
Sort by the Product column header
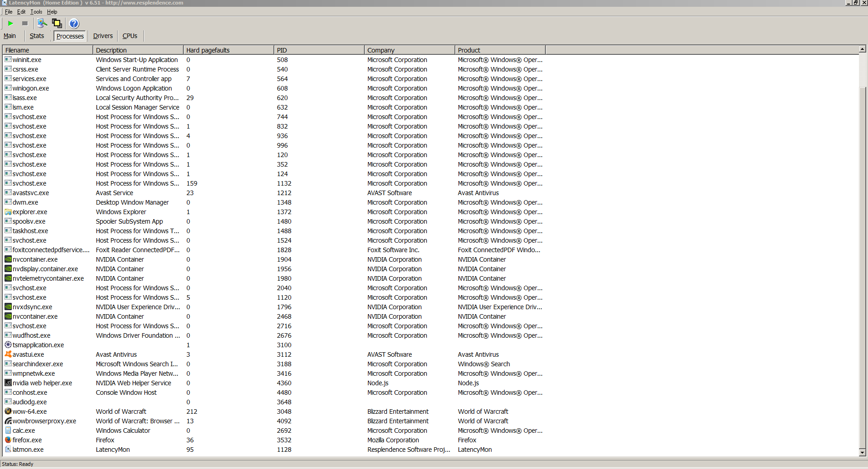click(x=500, y=50)
